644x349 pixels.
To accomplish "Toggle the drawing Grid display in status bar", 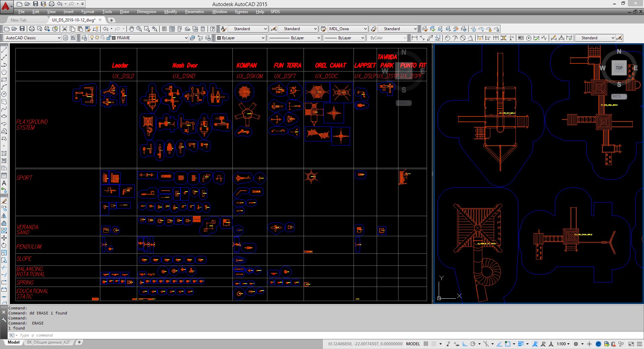I will click(x=426, y=344).
